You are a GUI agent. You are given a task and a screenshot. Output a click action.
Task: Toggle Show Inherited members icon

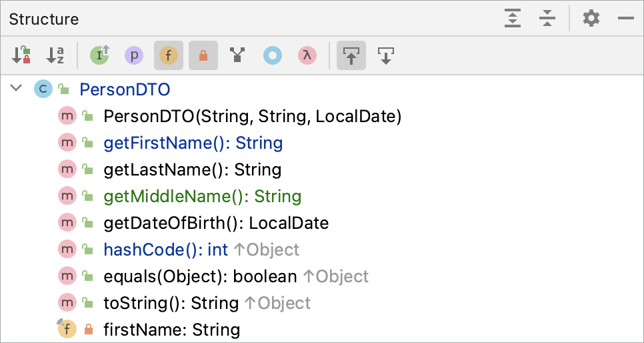pyautogui.click(x=99, y=55)
